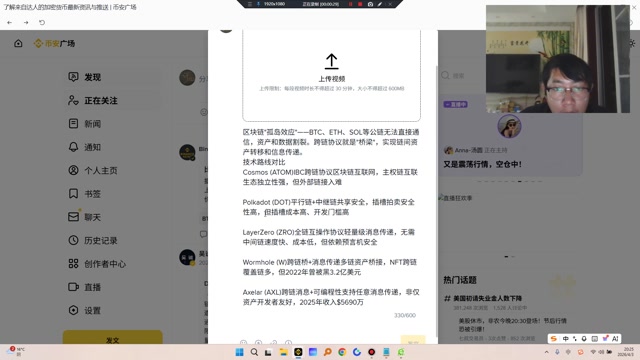Image resolution: width=640 pixels, height=360 pixels.
Task: Open Windows Start menu
Action: pyautogui.click(x=240, y=352)
